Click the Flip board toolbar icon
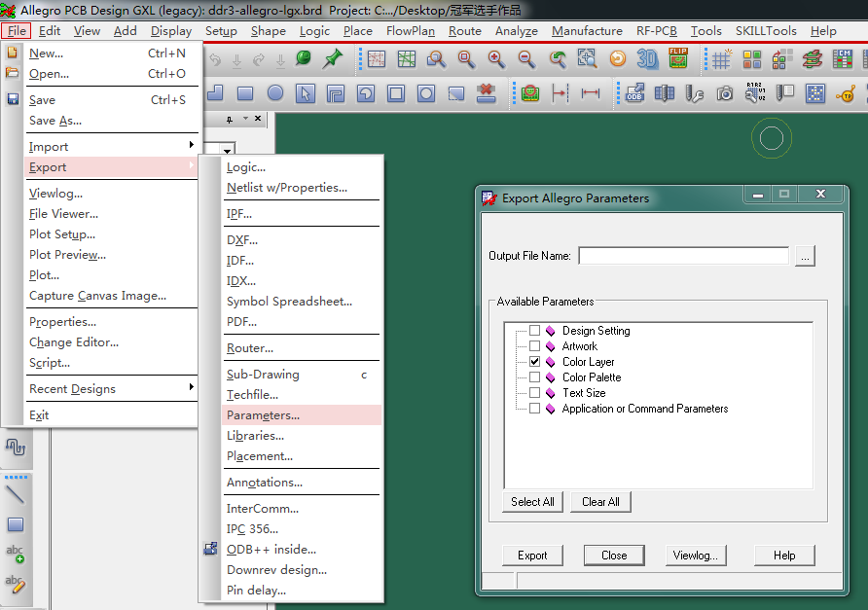 [x=678, y=59]
